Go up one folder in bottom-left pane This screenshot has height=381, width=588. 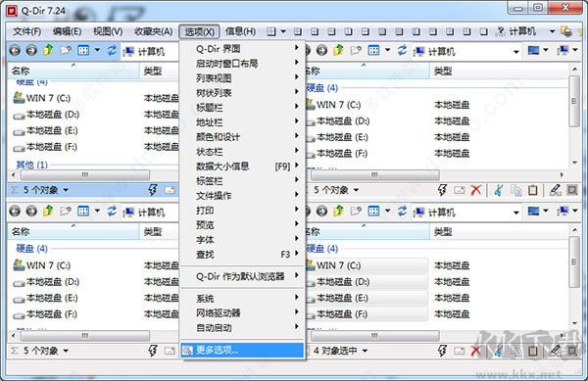[x=48, y=211]
